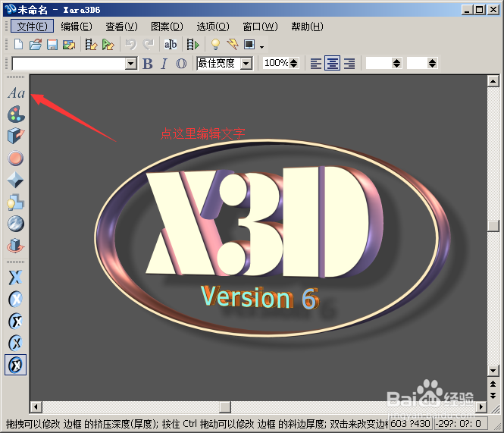Open the 选项(O) menu

[213, 27]
